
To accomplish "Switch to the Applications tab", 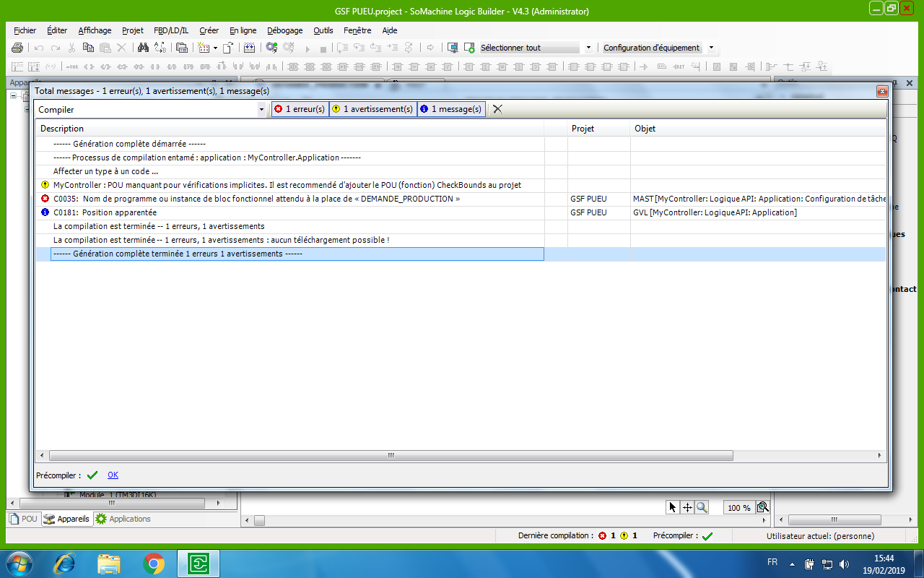I will coord(123,519).
